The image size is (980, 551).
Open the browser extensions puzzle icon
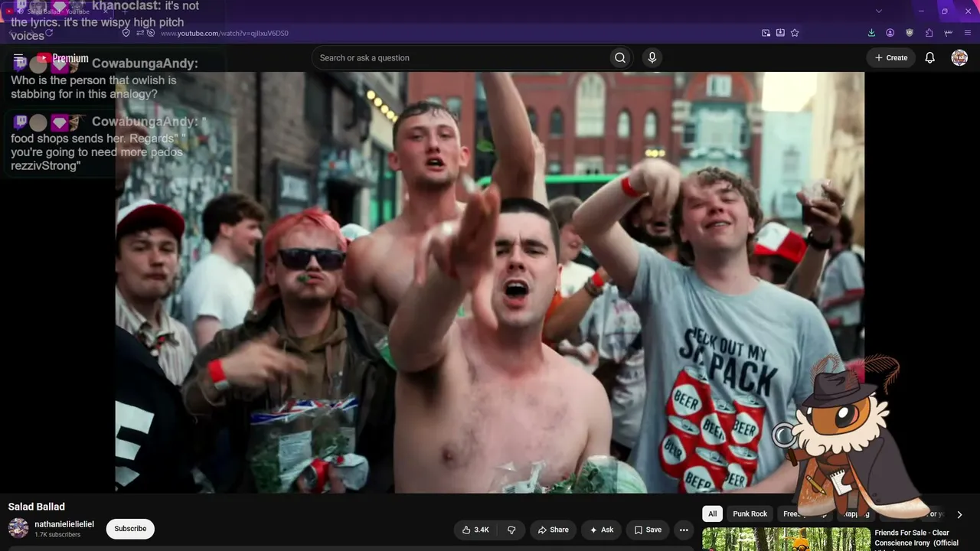click(929, 33)
